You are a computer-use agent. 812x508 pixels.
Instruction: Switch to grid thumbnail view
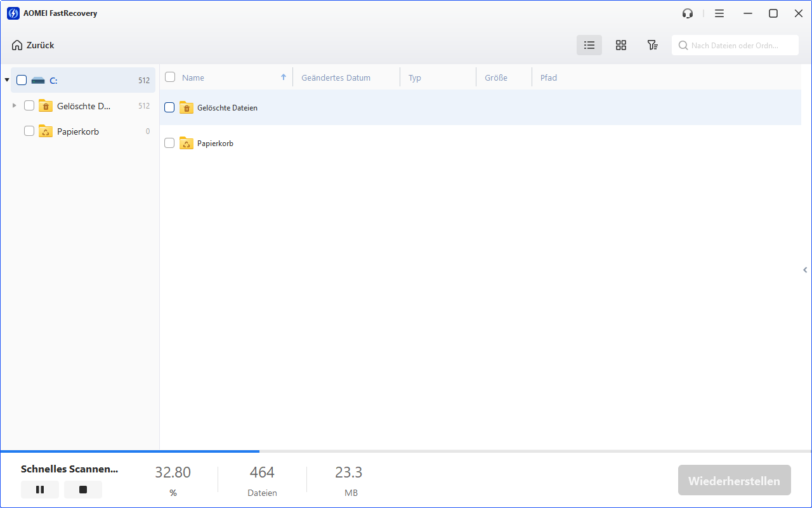tap(621, 45)
